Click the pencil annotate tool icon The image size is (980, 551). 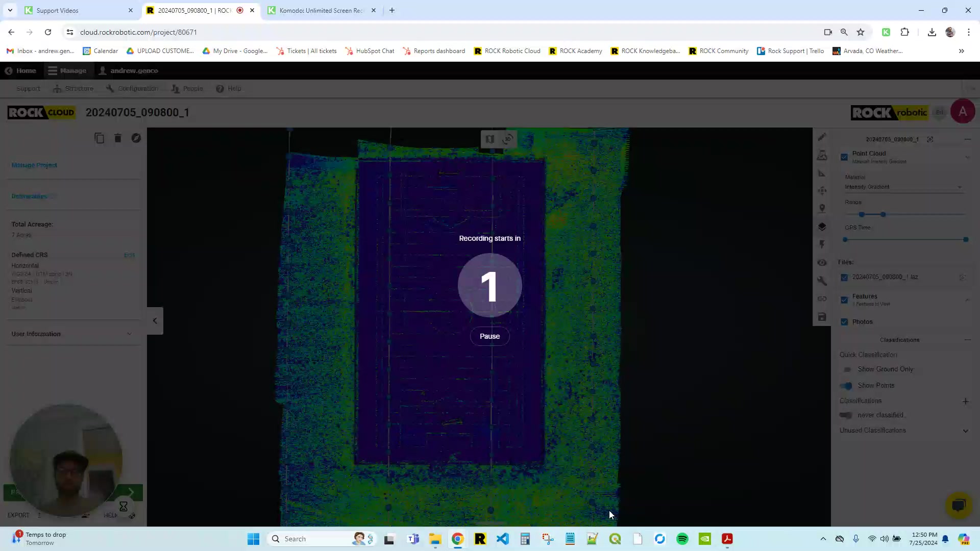822,137
